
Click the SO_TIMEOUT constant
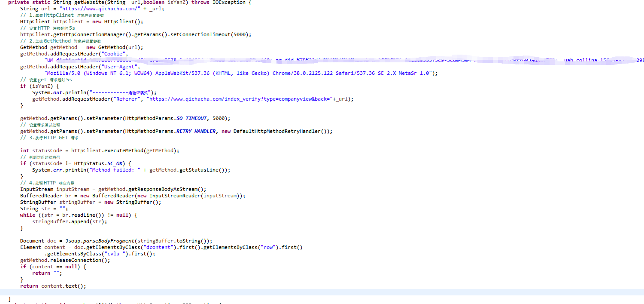(191, 118)
